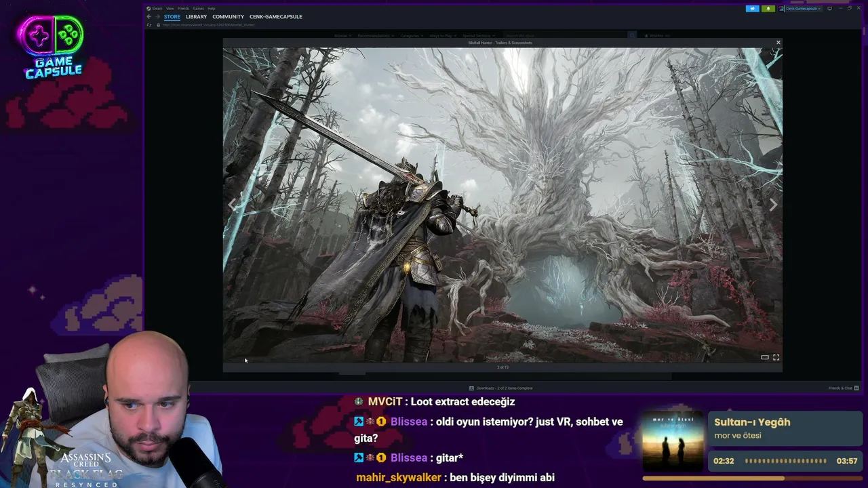Expand the Special Sections store menu

477,35
